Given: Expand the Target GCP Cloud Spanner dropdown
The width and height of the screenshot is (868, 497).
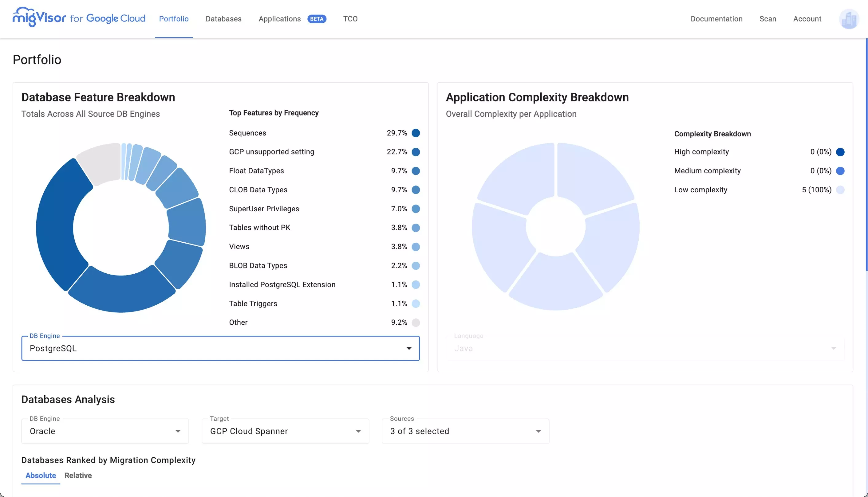Looking at the screenshot, I should pos(358,431).
